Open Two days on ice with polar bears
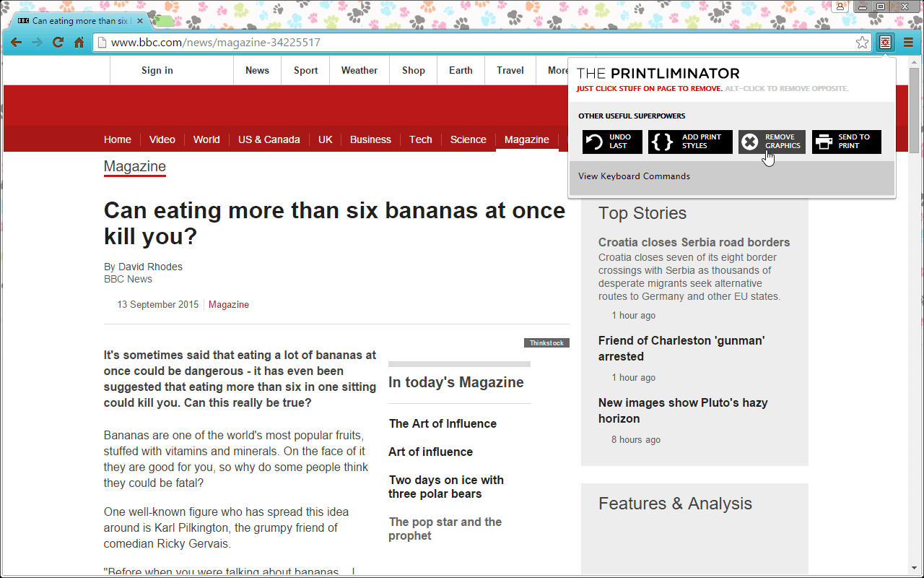This screenshot has width=924, height=578. tap(446, 487)
